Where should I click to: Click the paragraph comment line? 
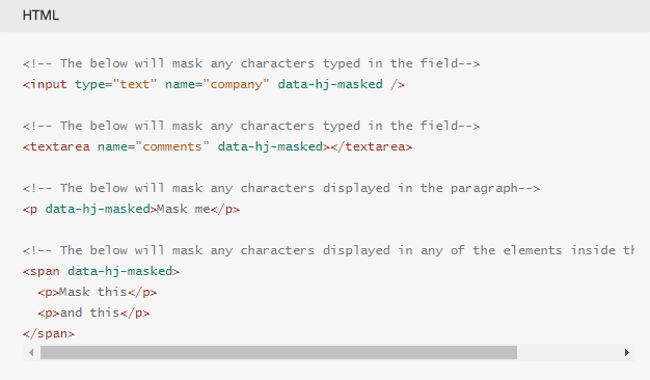pyautogui.click(x=281, y=188)
